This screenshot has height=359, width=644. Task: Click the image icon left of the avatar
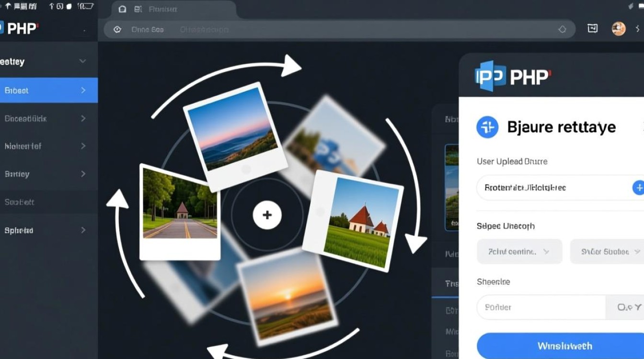click(x=593, y=29)
